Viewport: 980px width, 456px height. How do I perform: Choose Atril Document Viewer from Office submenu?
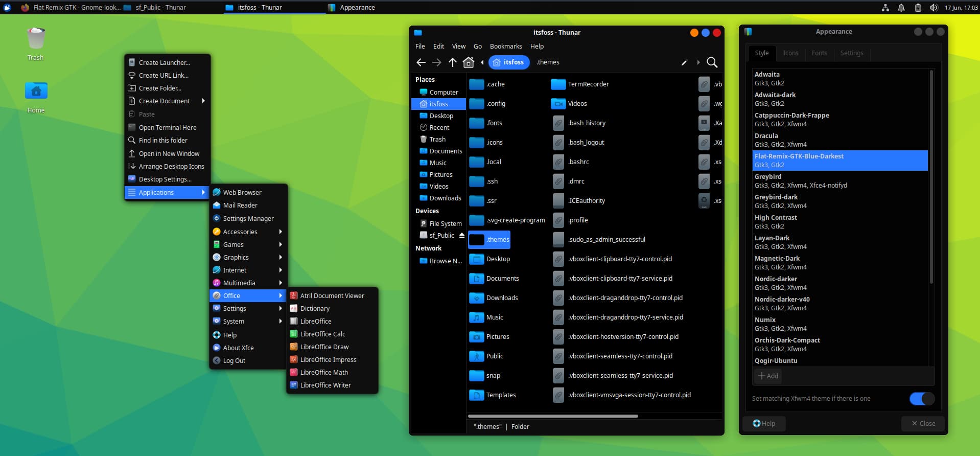click(x=332, y=296)
